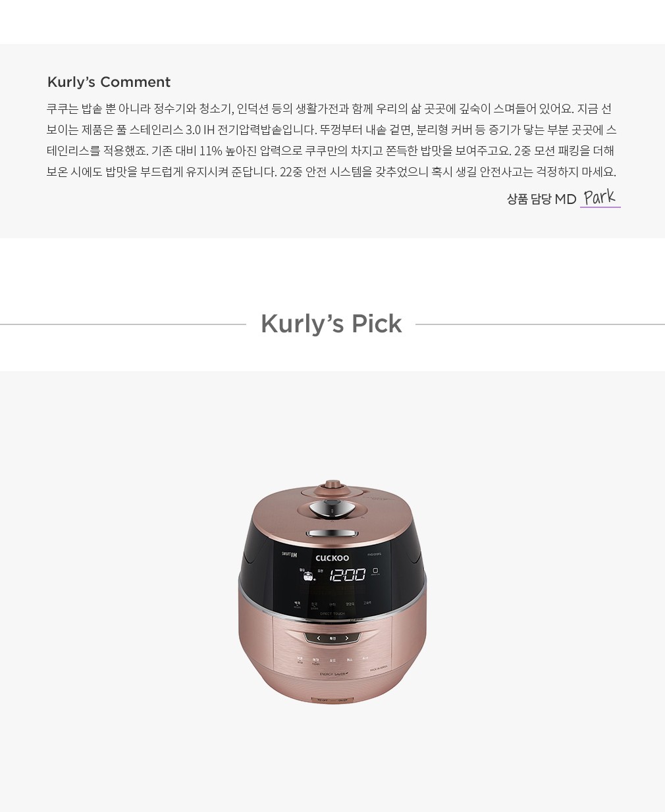
Task: Click the right arrow on the cooker panel
Action: [x=347, y=638]
